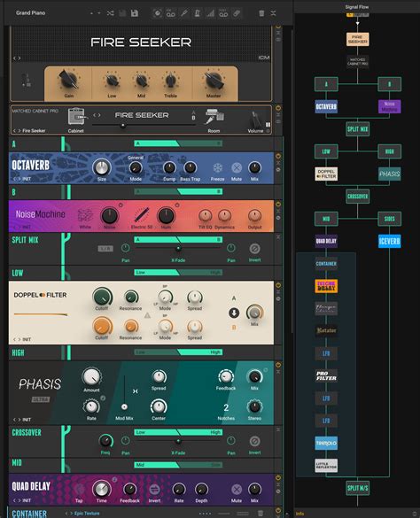Select the Room microphone icon in Matched Cabinet Pro
The height and width of the screenshot is (518, 420).
click(214, 116)
